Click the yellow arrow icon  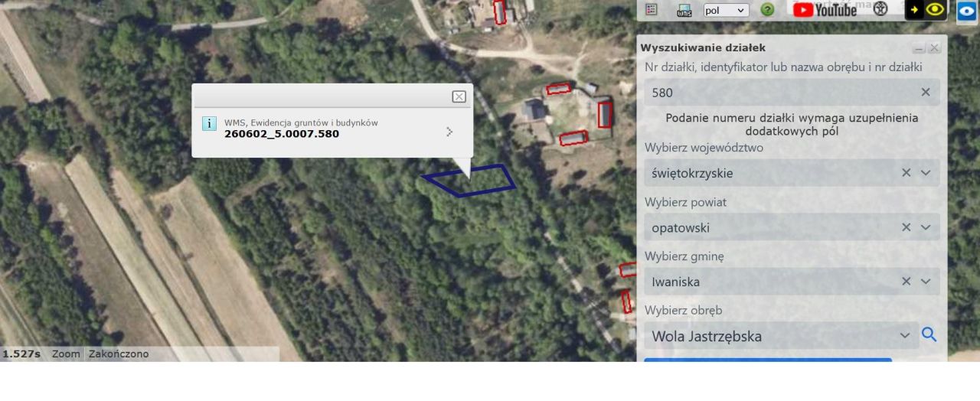coord(914,10)
